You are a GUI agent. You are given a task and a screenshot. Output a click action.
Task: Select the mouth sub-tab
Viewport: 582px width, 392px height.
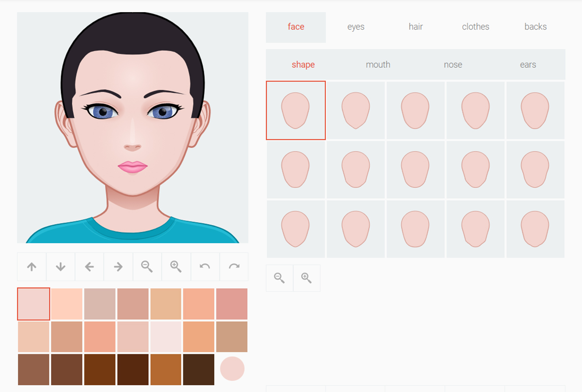[378, 64]
